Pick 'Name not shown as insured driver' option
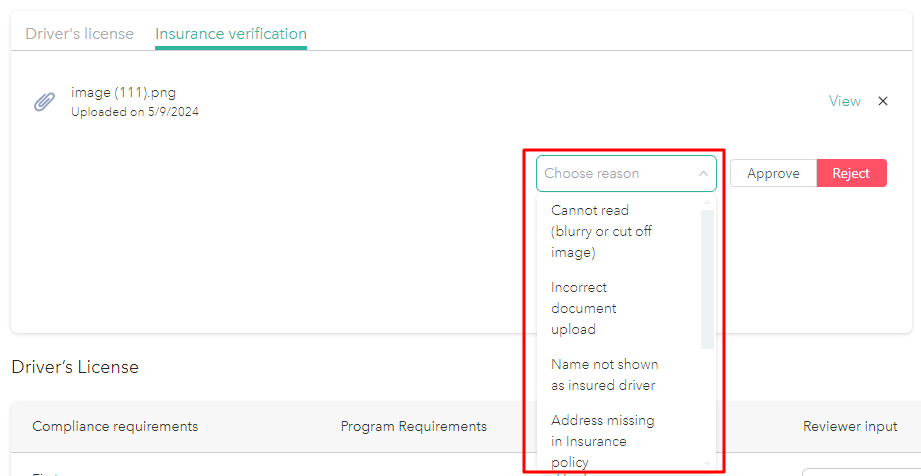Image resolution: width=921 pixels, height=476 pixels. pyautogui.click(x=604, y=375)
